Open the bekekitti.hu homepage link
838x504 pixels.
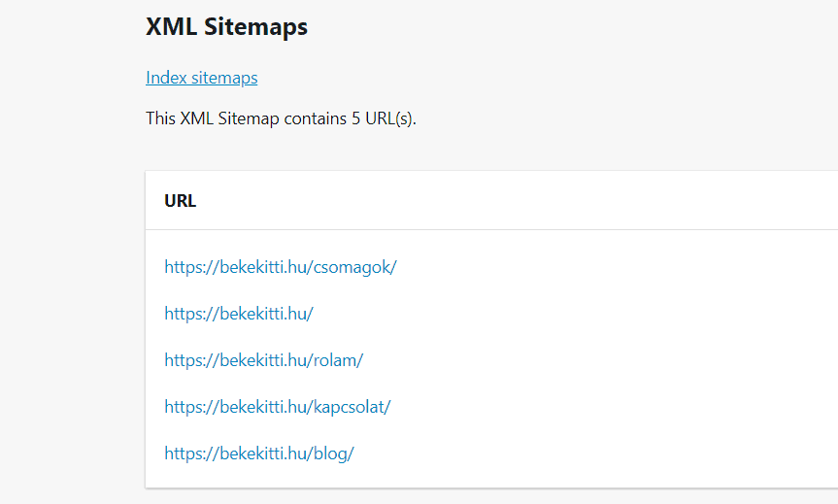239,314
